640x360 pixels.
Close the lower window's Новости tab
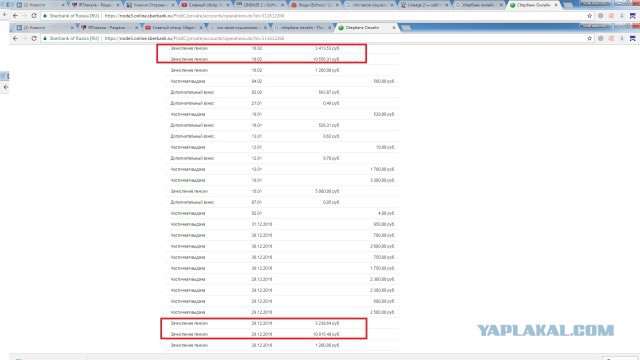click(72, 27)
